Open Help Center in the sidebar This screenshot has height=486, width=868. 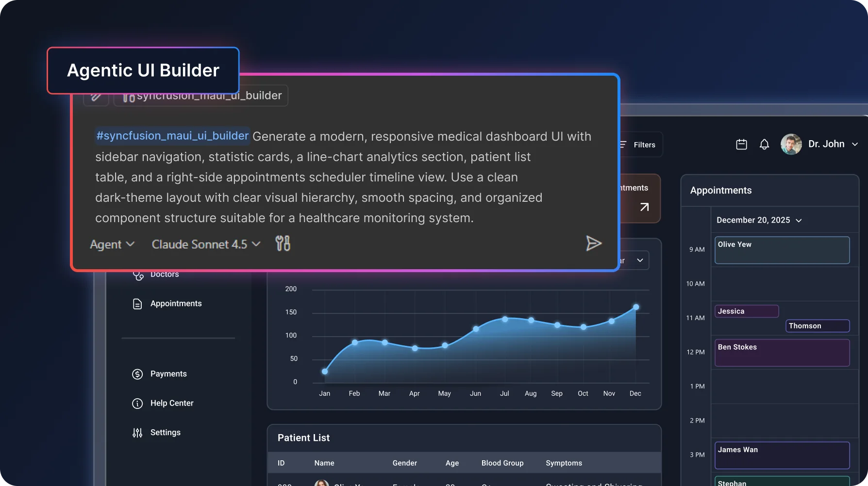163,404
